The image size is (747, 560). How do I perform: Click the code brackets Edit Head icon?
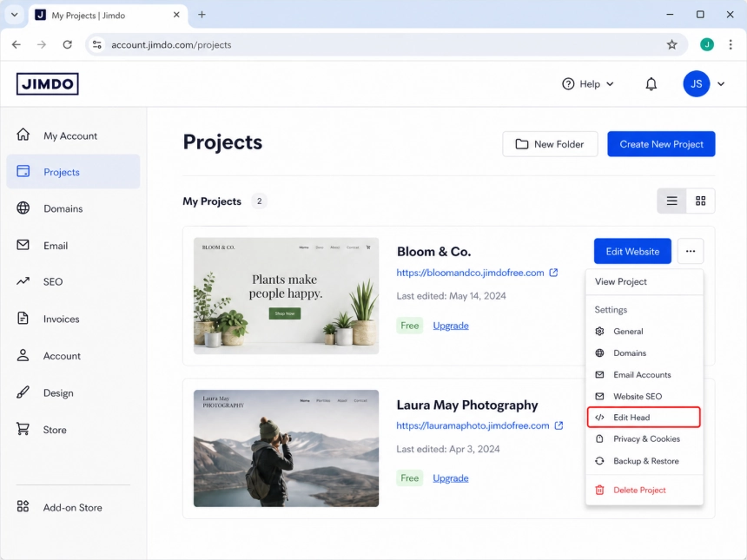[x=600, y=417]
